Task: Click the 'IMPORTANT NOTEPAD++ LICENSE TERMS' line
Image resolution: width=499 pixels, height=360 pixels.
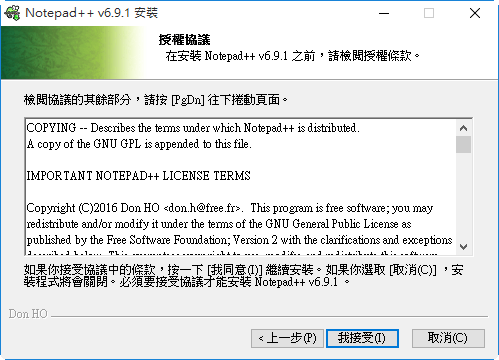Action: pos(138,176)
